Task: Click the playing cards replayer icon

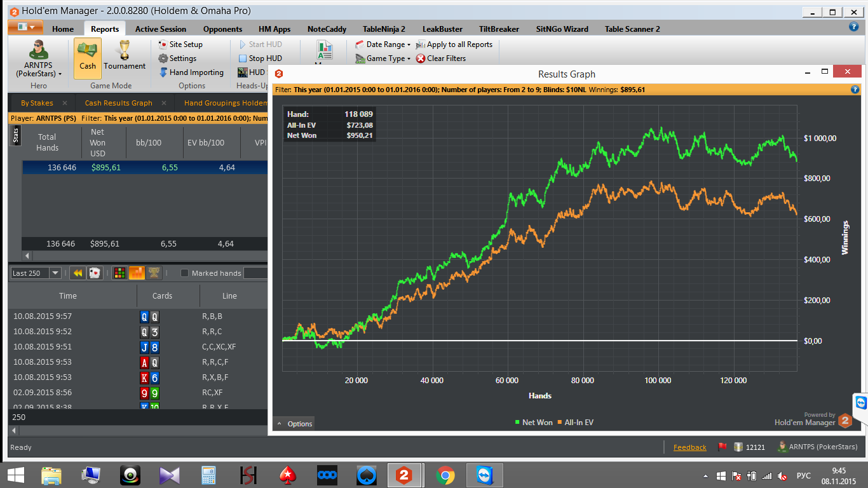Action: pyautogui.click(x=94, y=273)
